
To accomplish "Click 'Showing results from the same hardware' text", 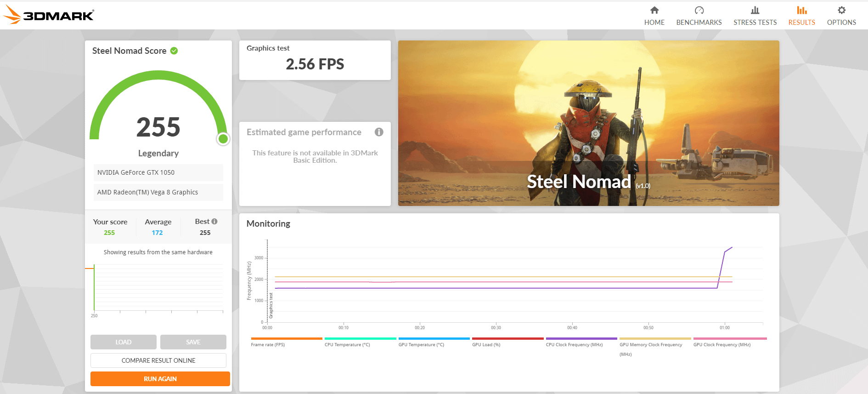I will 158,252.
